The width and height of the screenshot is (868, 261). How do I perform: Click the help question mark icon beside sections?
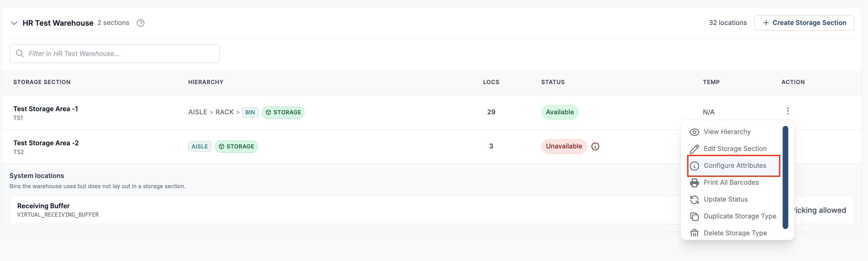click(140, 23)
